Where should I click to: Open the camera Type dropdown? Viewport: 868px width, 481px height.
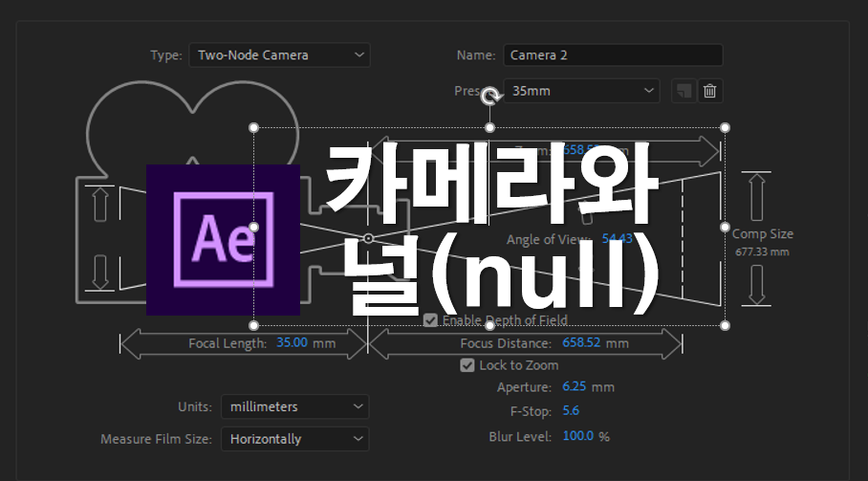coord(279,55)
